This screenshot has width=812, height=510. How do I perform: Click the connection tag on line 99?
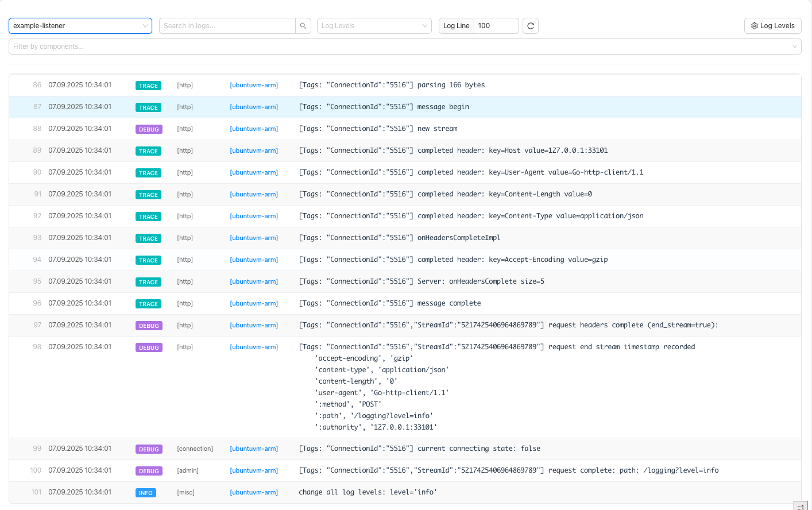point(194,449)
